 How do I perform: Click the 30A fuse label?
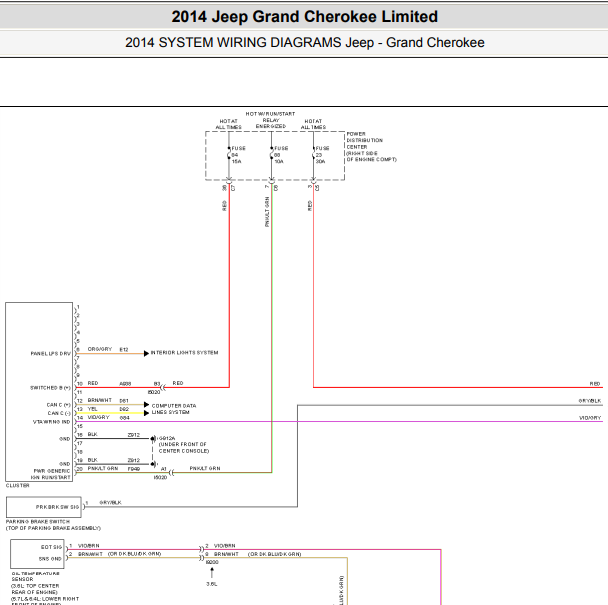click(x=320, y=161)
